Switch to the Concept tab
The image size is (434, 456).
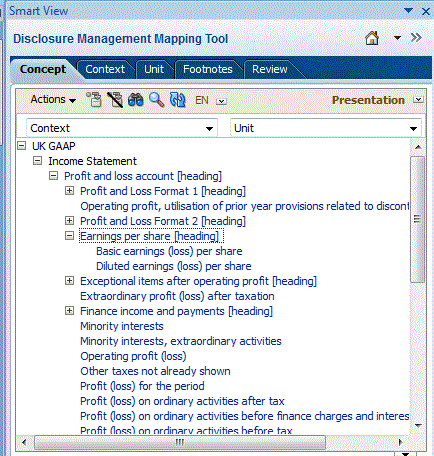(x=43, y=69)
